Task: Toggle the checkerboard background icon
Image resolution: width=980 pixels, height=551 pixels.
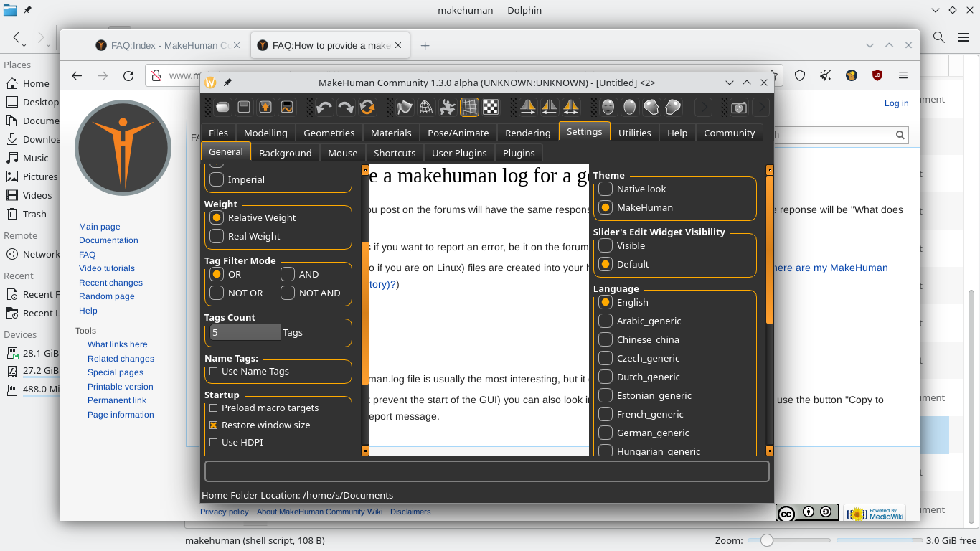Action: click(491, 107)
